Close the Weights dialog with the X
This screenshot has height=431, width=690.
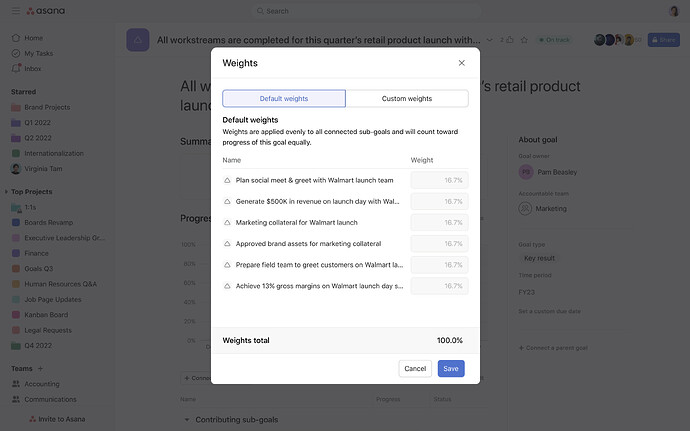(462, 63)
